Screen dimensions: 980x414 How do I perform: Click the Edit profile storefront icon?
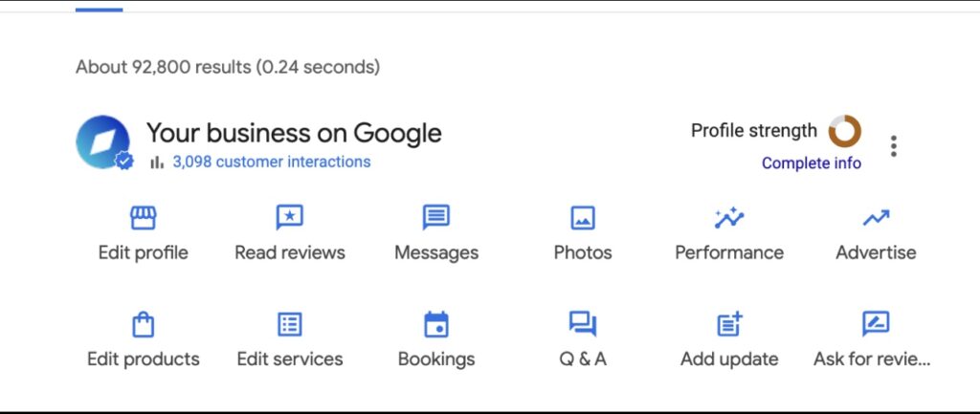click(x=144, y=218)
